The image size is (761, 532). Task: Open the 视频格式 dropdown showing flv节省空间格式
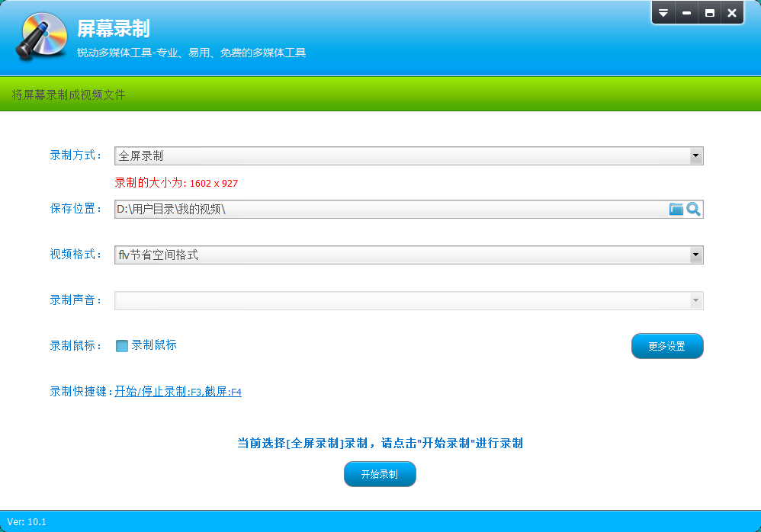point(409,255)
